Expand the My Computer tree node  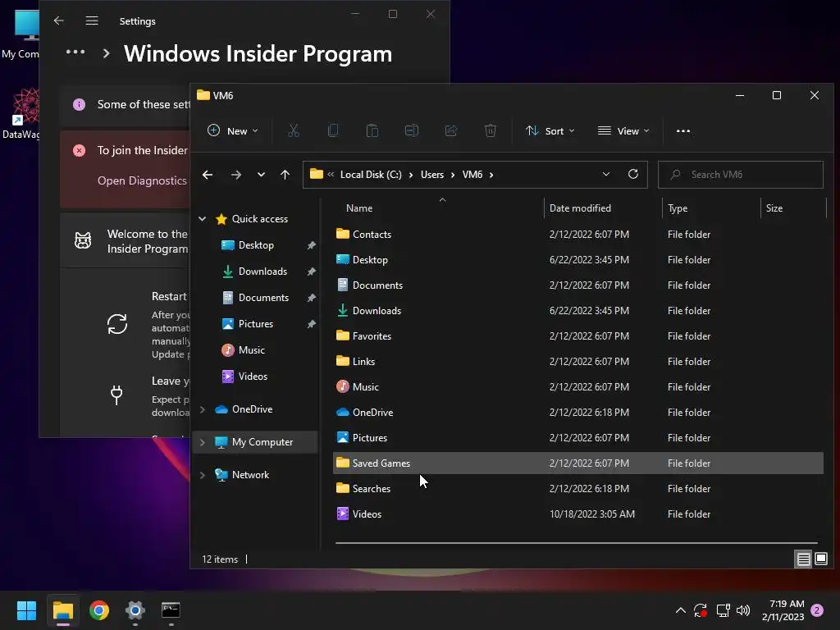pos(203,442)
